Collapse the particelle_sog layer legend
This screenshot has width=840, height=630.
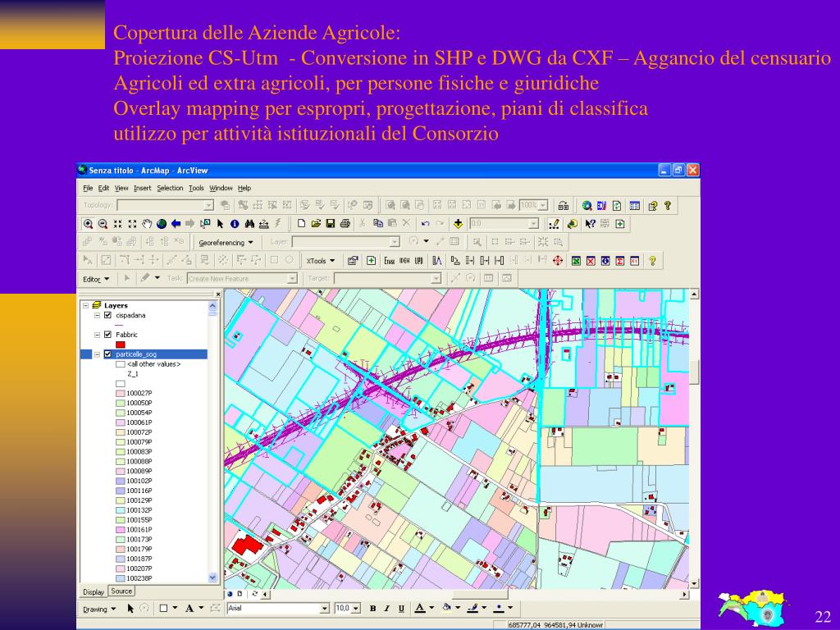click(97, 354)
